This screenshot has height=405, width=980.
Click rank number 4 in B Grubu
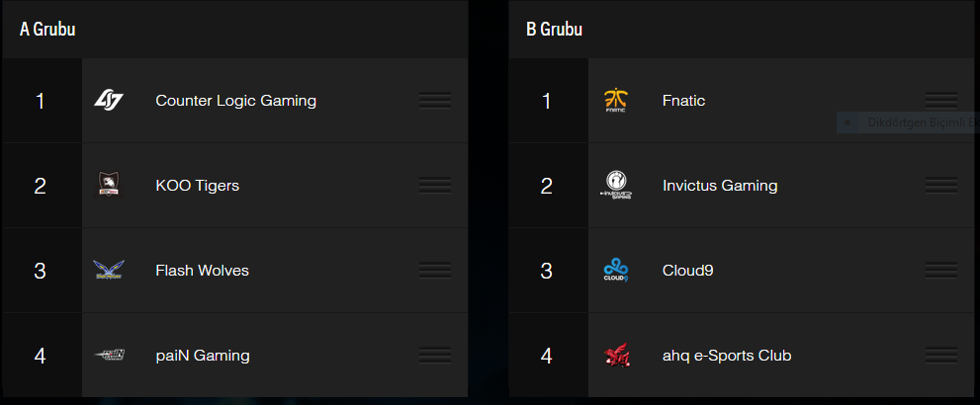click(547, 356)
